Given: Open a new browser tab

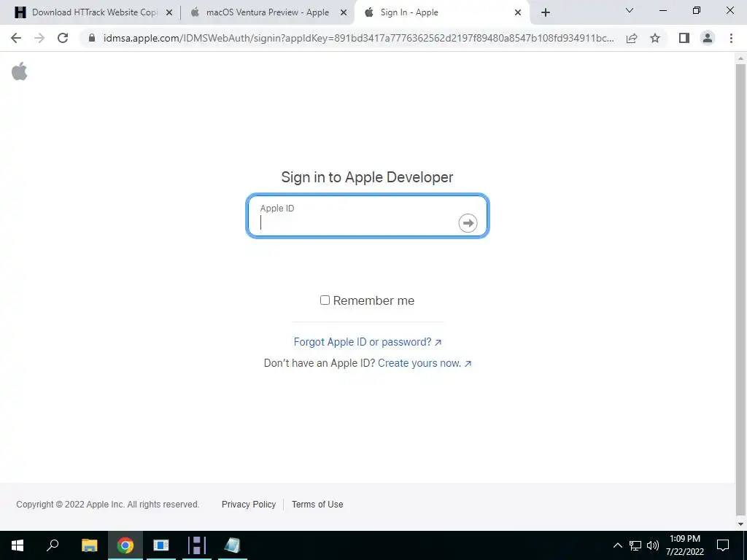Looking at the screenshot, I should coord(546,13).
